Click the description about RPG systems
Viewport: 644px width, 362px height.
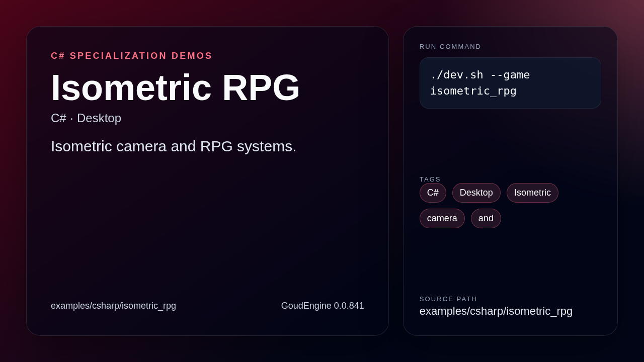click(173, 146)
